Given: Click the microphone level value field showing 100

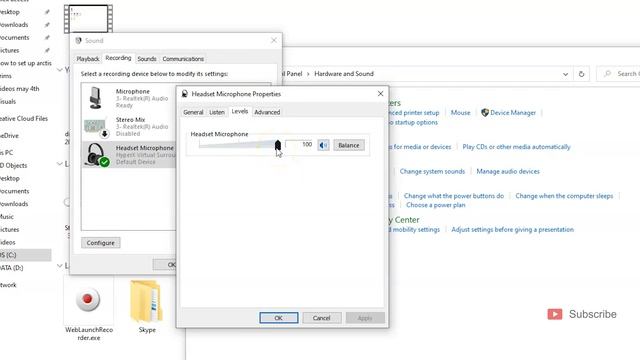Looking at the screenshot, I should coord(299,144).
